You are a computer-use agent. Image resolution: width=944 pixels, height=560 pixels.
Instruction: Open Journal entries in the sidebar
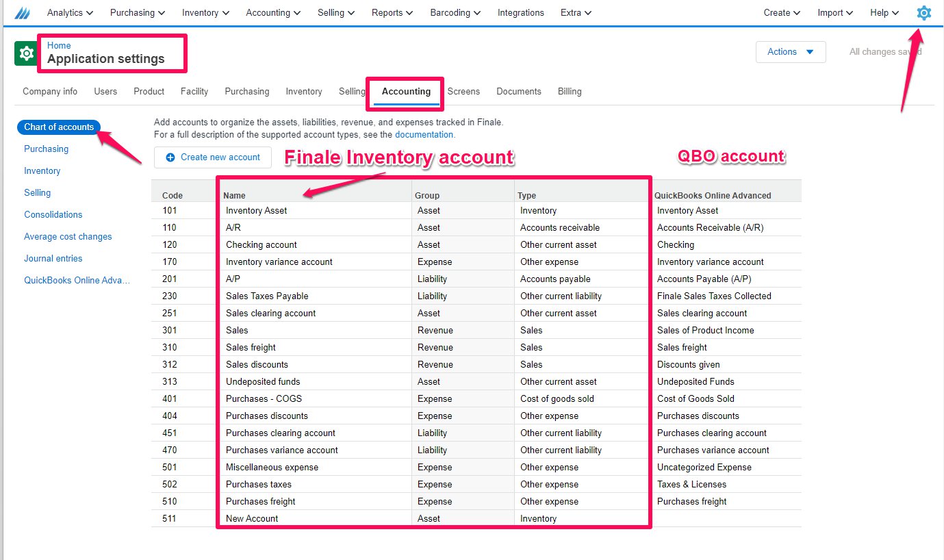pyautogui.click(x=53, y=258)
